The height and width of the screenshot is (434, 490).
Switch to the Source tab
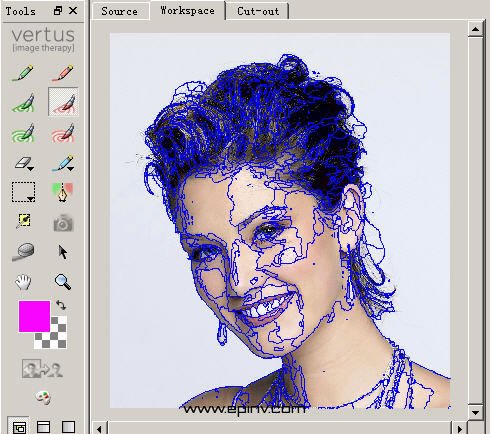[x=119, y=11]
